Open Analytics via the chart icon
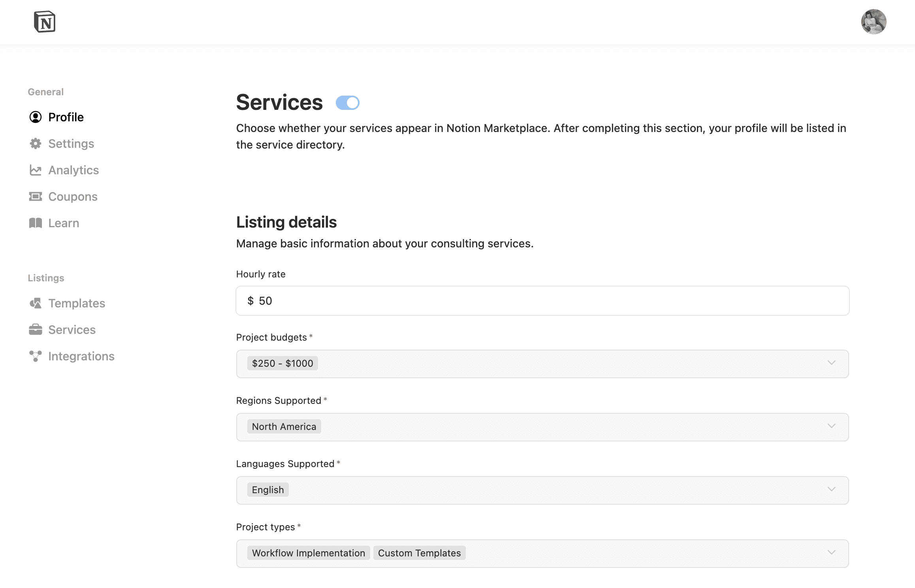 click(x=36, y=170)
